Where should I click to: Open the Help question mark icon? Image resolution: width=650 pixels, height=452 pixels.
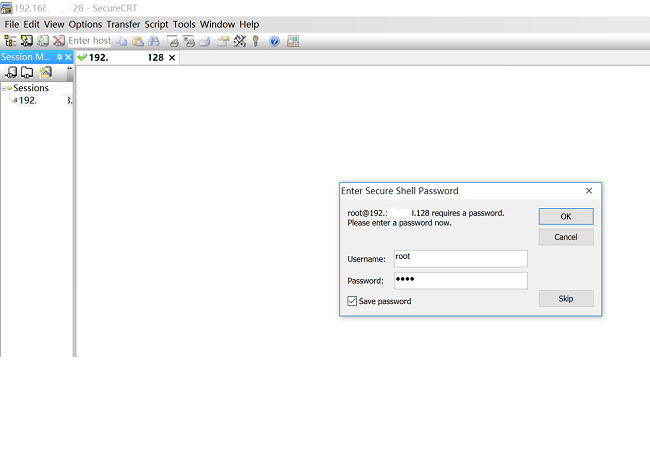click(274, 41)
